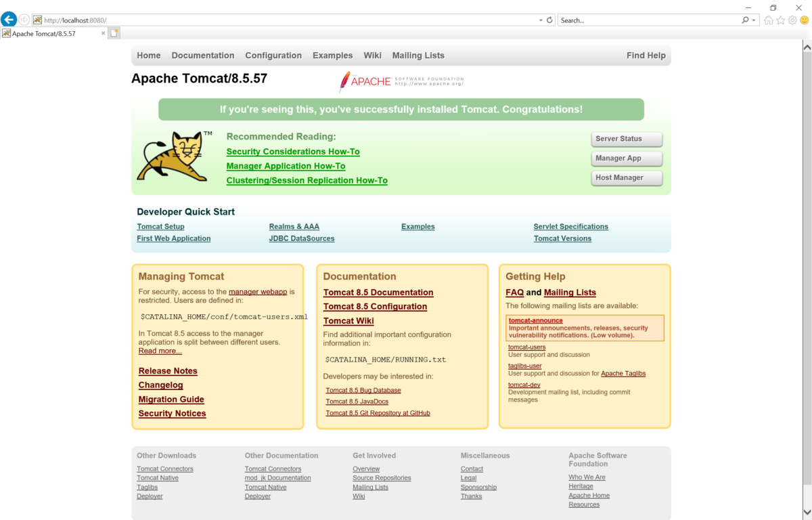Open the tomcat-dev mailing list link

tap(524, 385)
